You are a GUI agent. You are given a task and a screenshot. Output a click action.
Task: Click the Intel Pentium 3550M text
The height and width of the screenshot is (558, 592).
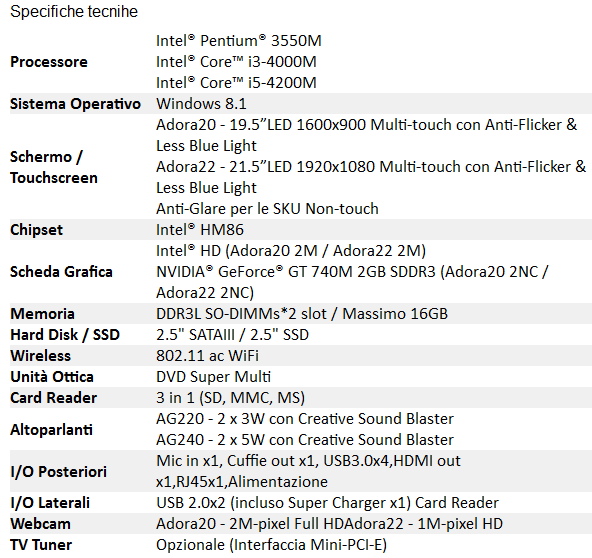(x=239, y=41)
